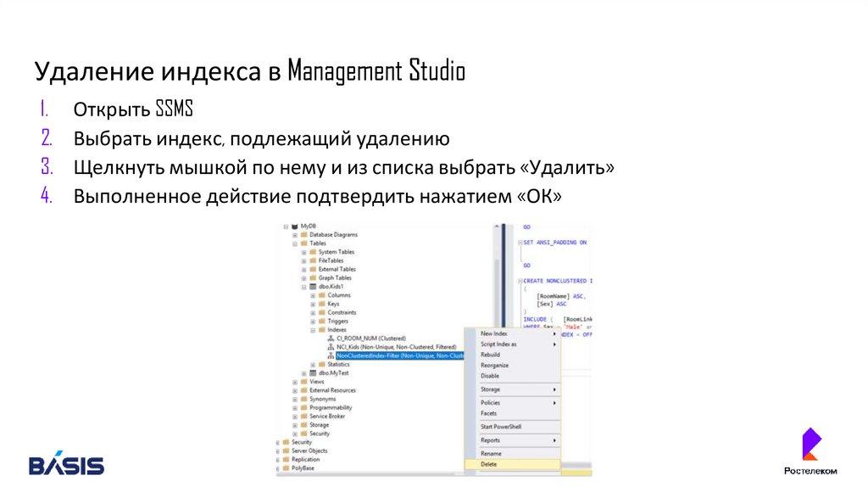Expand the Columns folder node

tap(313, 295)
